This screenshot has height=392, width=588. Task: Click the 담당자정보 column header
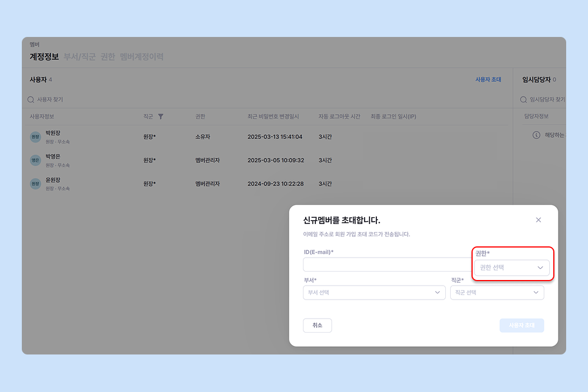[x=536, y=116]
